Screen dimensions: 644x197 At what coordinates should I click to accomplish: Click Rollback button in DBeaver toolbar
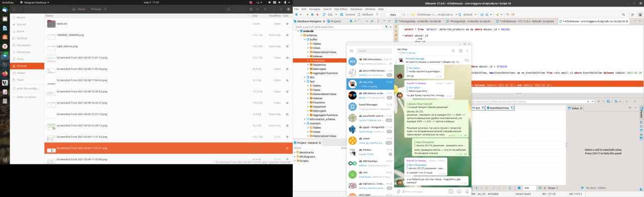tap(366, 15)
